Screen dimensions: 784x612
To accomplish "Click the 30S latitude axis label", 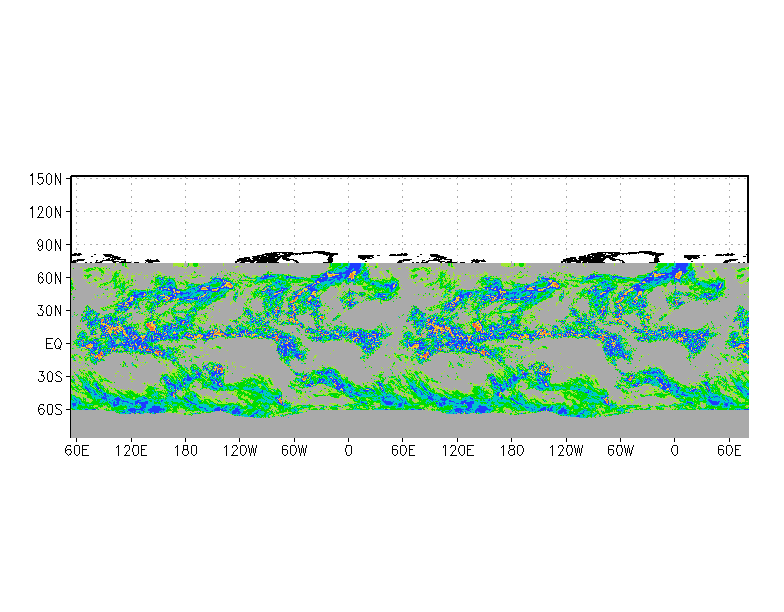I will [x=50, y=376].
